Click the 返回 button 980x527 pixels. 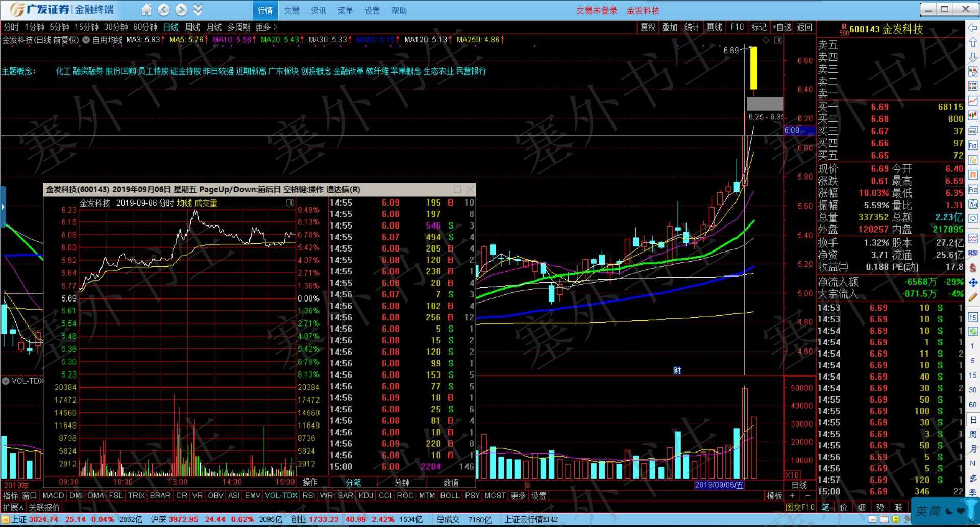[804, 27]
